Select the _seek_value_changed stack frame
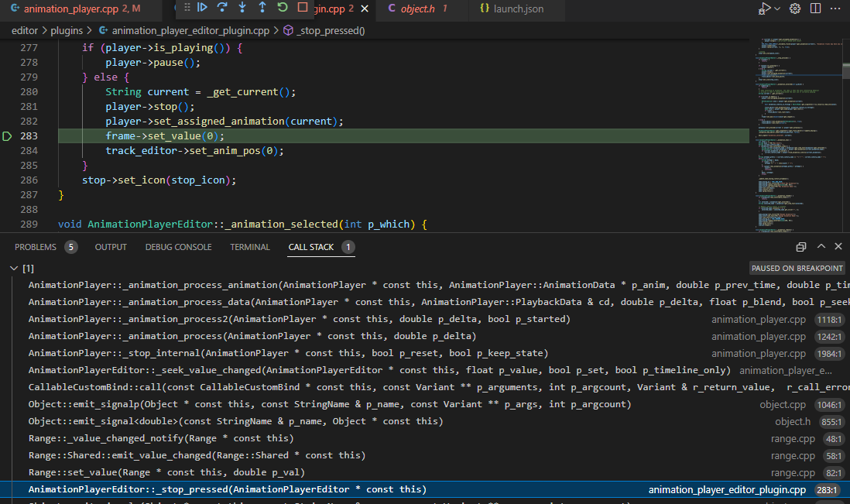 click(x=425, y=370)
